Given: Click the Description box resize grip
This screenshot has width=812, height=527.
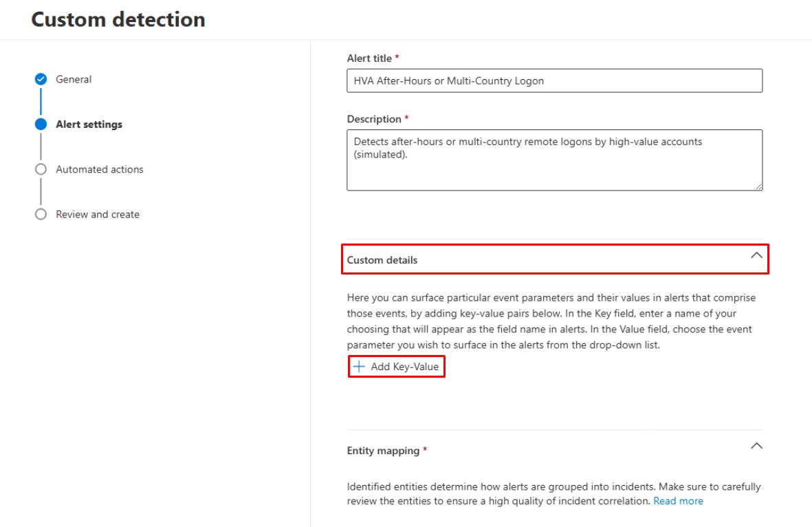Looking at the screenshot, I should 758,186.
